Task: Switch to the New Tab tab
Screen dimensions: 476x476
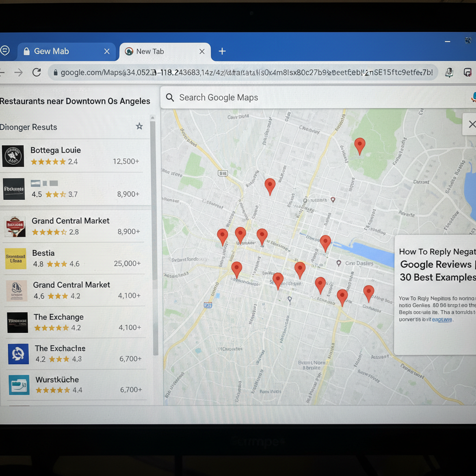Action: (x=165, y=52)
